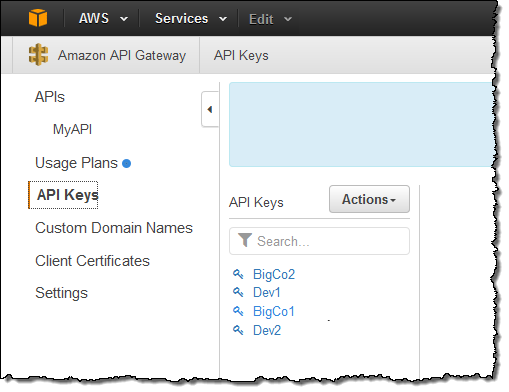Open the Services dropdown menu
509x392 pixels.
pos(191,19)
